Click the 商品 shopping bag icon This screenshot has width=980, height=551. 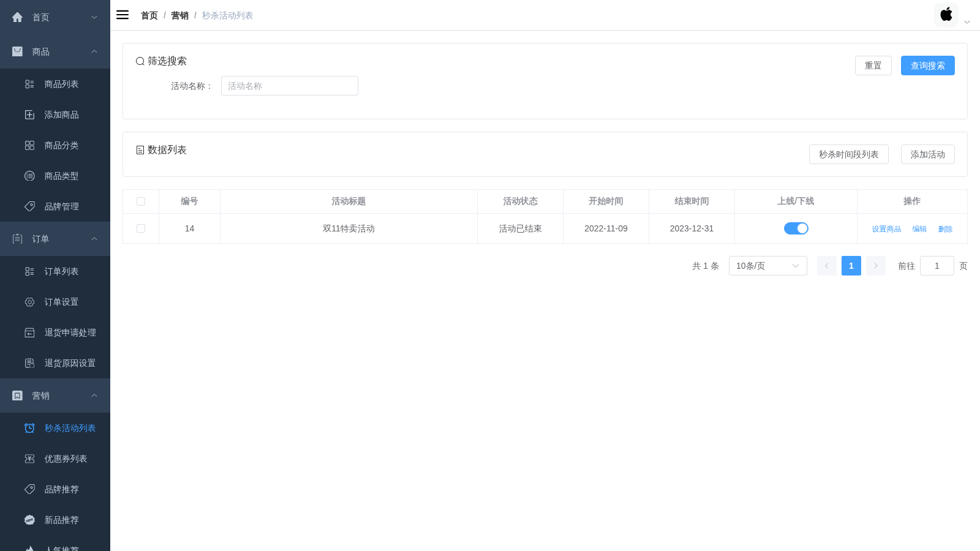click(x=17, y=51)
